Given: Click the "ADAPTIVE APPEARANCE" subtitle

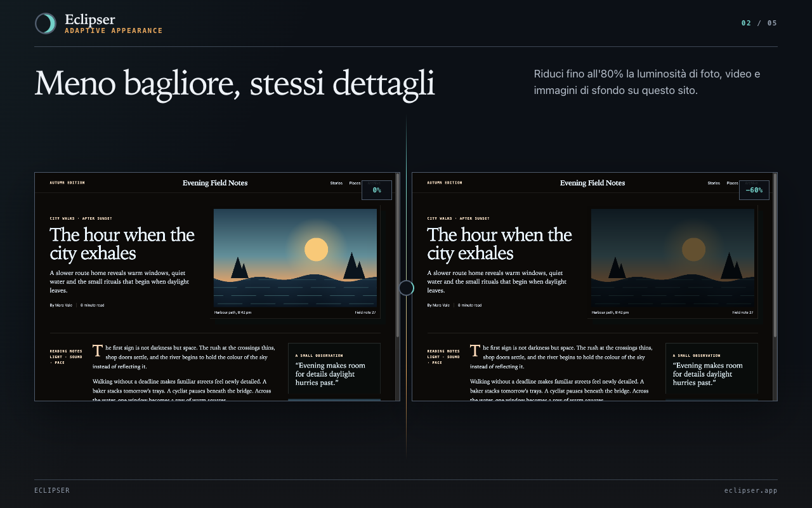Looking at the screenshot, I should click(114, 30).
